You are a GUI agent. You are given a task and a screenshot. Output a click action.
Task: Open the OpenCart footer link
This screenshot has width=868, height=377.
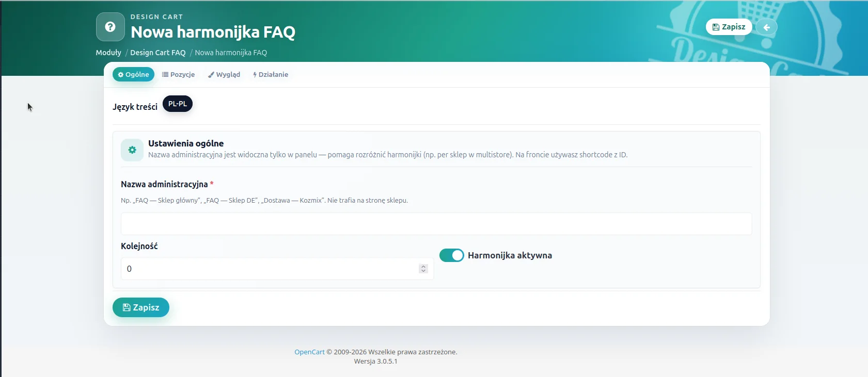[309, 352]
